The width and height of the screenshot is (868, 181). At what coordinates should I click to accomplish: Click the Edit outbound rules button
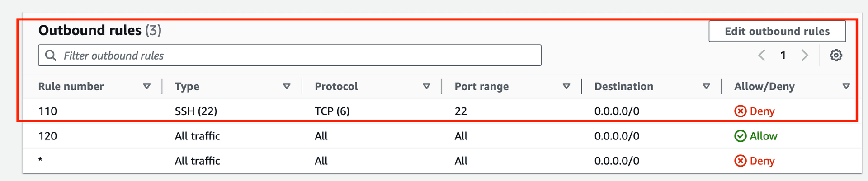(x=777, y=31)
